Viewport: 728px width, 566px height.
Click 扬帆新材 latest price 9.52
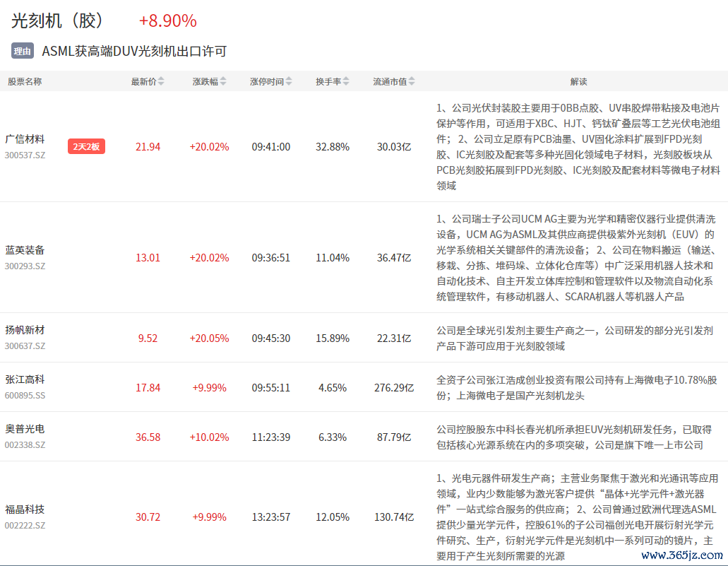click(148, 338)
